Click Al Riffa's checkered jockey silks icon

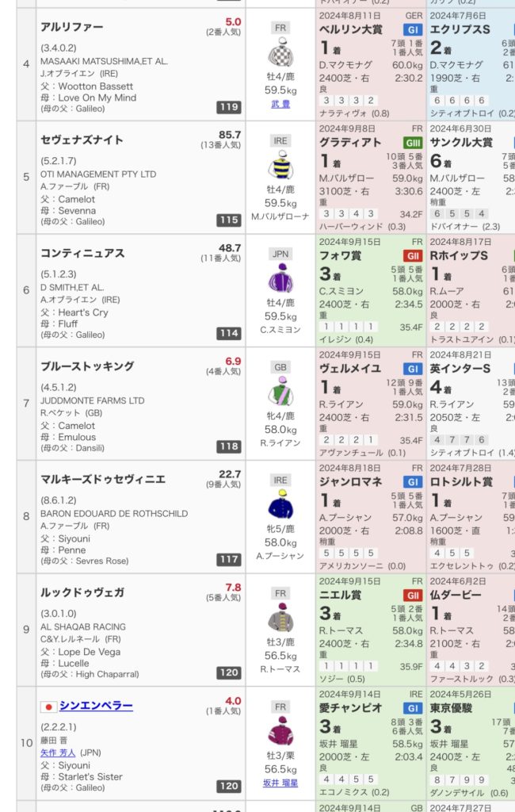[x=280, y=54]
